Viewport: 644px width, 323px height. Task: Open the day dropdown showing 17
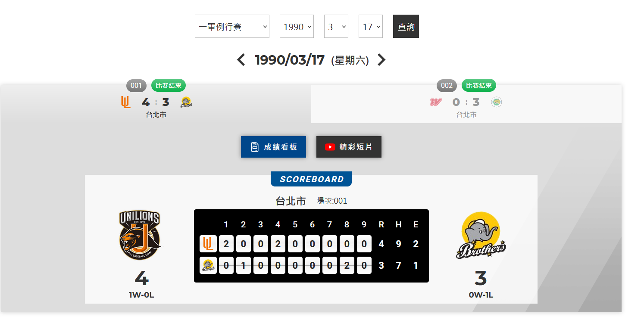(x=371, y=26)
